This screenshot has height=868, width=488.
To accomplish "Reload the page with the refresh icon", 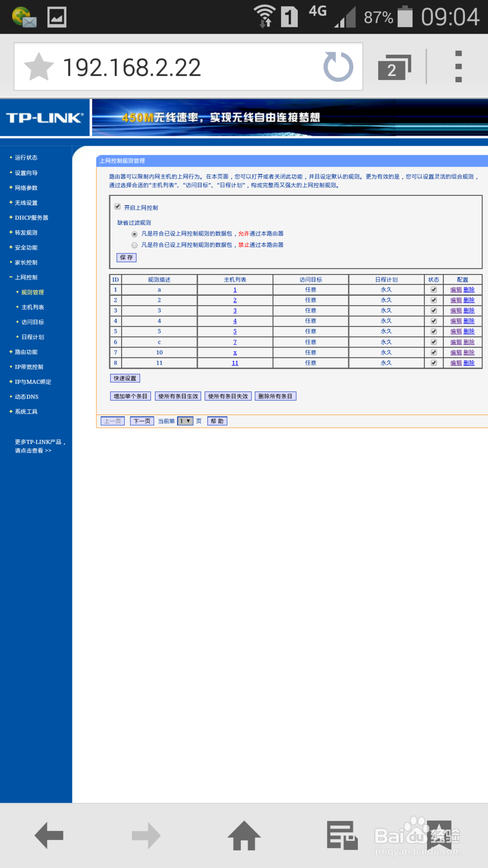I will pyautogui.click(x=338, y=67).
